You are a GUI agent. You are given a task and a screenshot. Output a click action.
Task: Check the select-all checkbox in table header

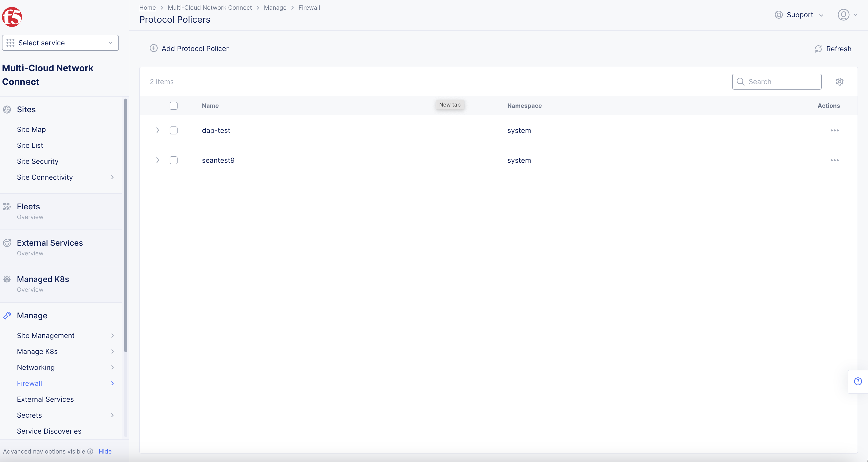tap(174, 106)
